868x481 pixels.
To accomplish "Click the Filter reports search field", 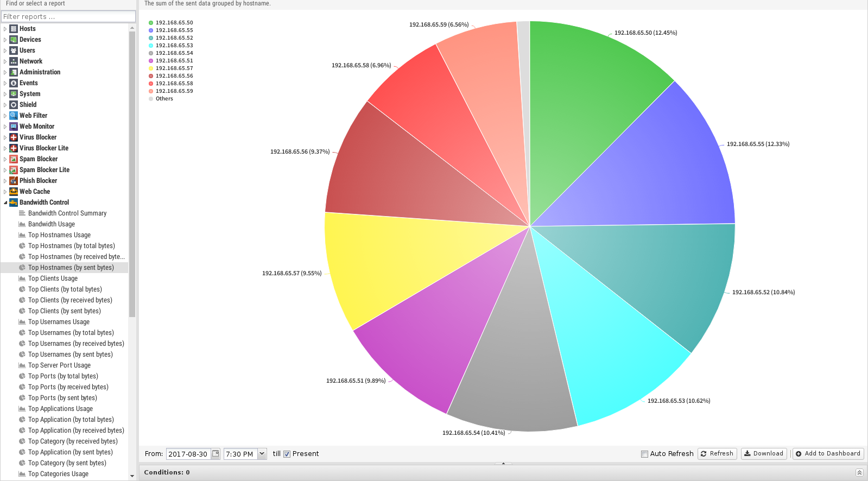I will click(68, 17).
